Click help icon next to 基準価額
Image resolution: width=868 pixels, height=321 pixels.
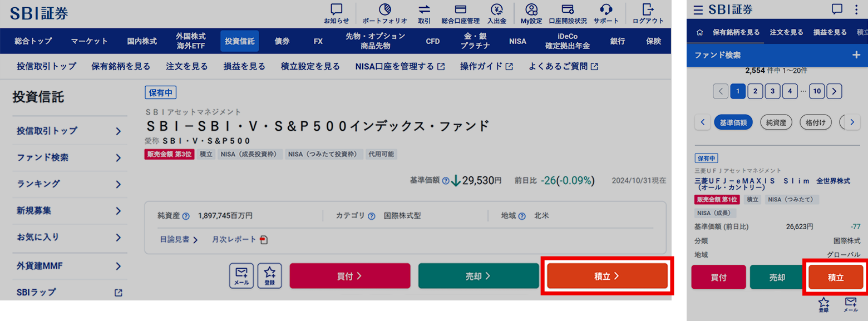[x=445, y=181]
